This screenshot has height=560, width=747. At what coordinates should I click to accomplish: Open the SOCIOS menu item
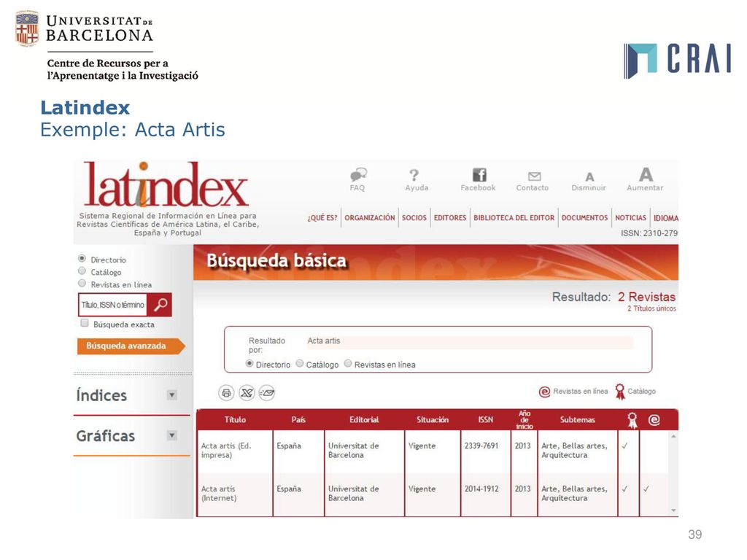(414, 217)
